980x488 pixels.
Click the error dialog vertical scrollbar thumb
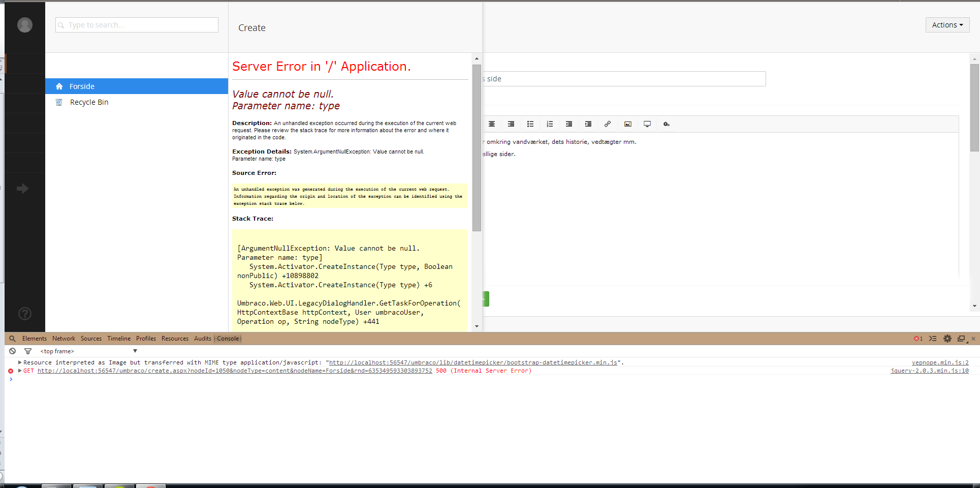pyautogui.click(x=477, y=148)
